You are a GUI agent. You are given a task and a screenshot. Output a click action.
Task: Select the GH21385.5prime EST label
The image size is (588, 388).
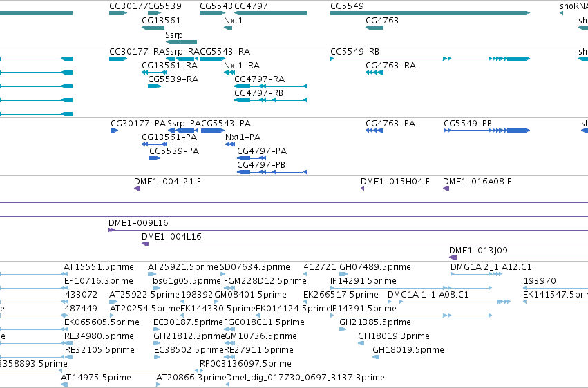tap(375, 322)
